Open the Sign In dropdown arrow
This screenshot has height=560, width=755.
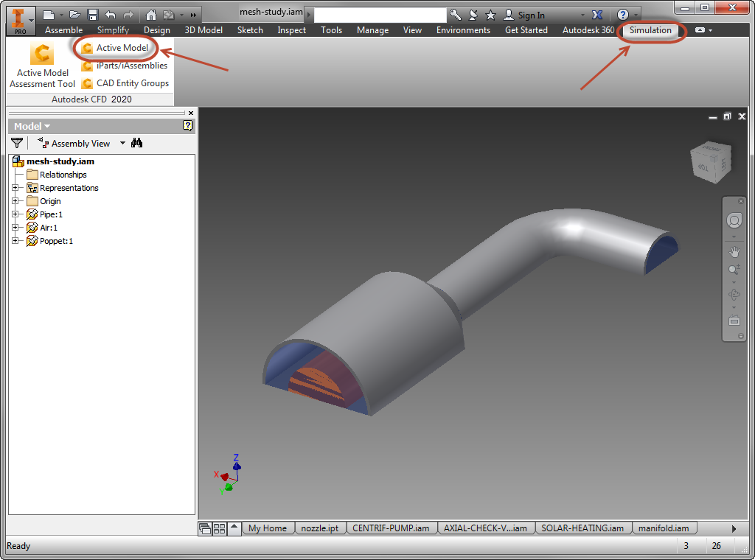[x=582, y=15]
